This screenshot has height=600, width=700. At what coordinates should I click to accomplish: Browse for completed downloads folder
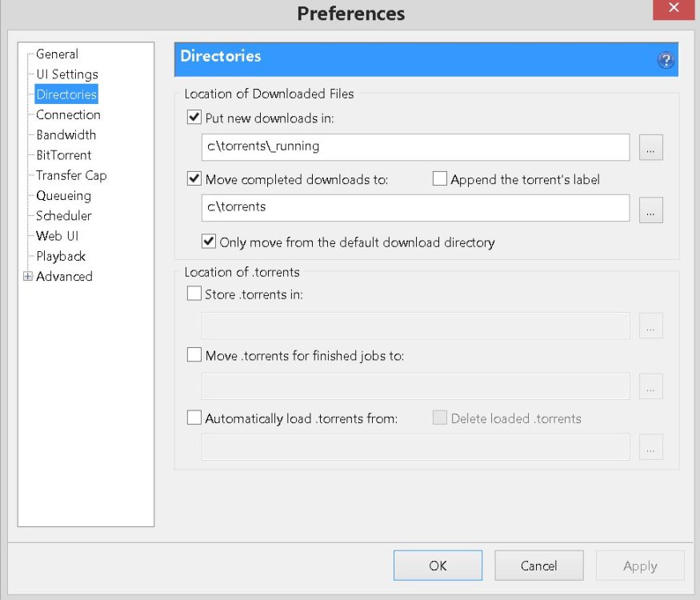pyautogui.click(x=650, y=209)
